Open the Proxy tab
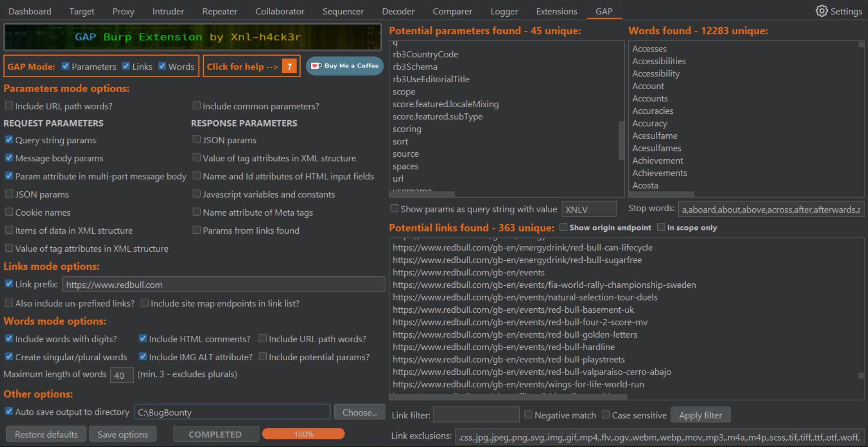 point(123,11)
